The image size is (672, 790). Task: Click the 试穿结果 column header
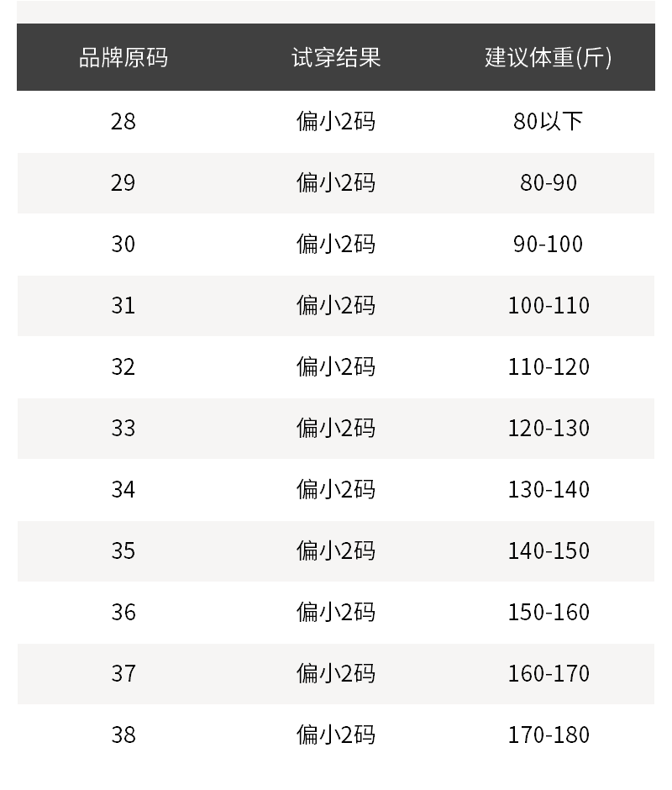pos(336,57)
